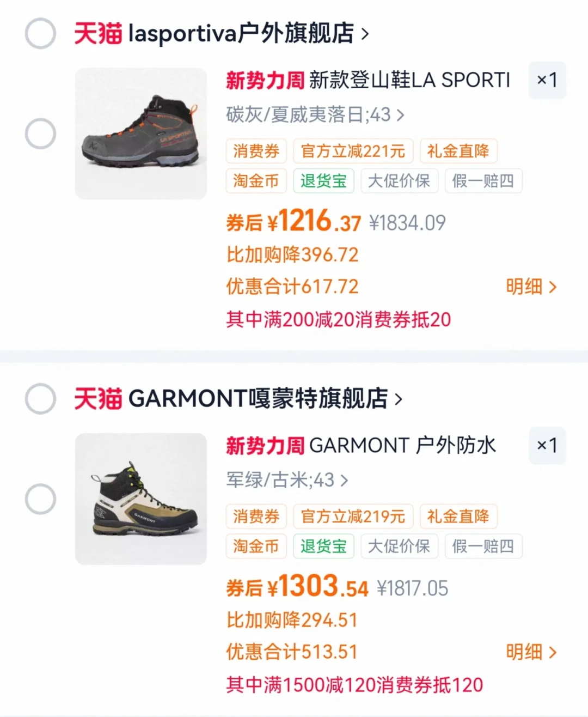View 明细 for the 513.51 discount
The width and height of the screenshot is (588, 717).
click(x=531, y=652)
